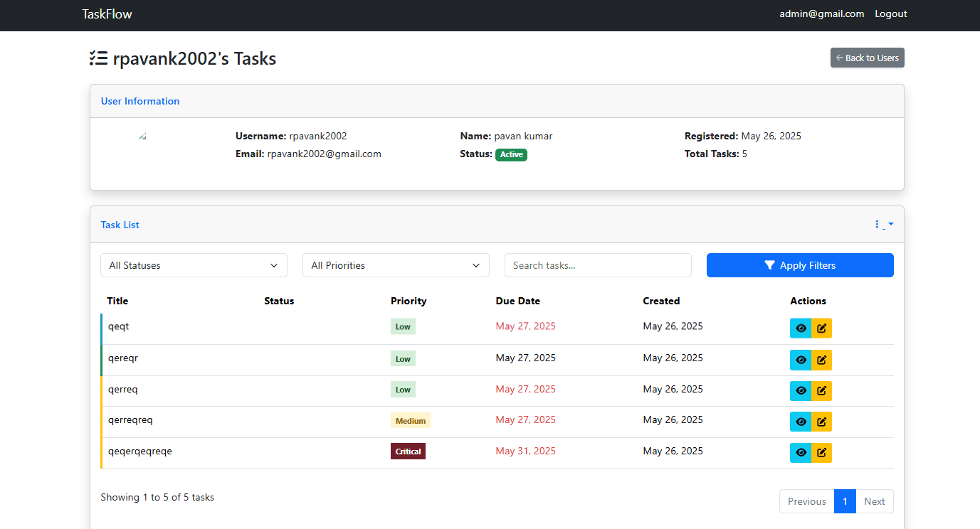Expand the caret dropdown in Task List header
980x529 pixels.
[x=890, y=224]
